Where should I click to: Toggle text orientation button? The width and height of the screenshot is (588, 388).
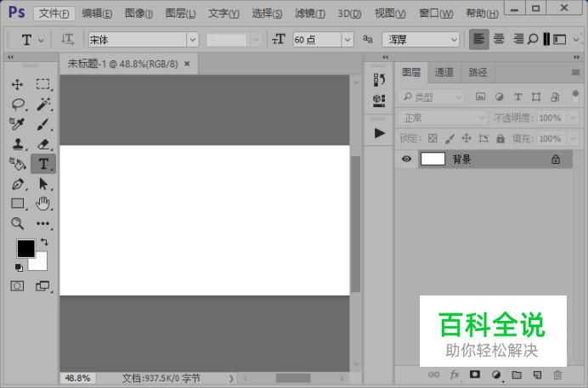pyautogui.click(x=67, y=39)
